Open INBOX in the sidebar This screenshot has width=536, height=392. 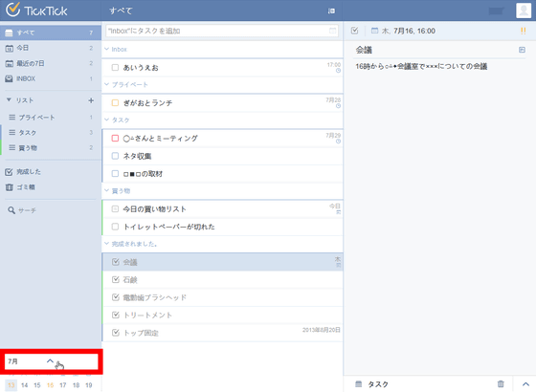pyautogui.click(x=51, y=78)
